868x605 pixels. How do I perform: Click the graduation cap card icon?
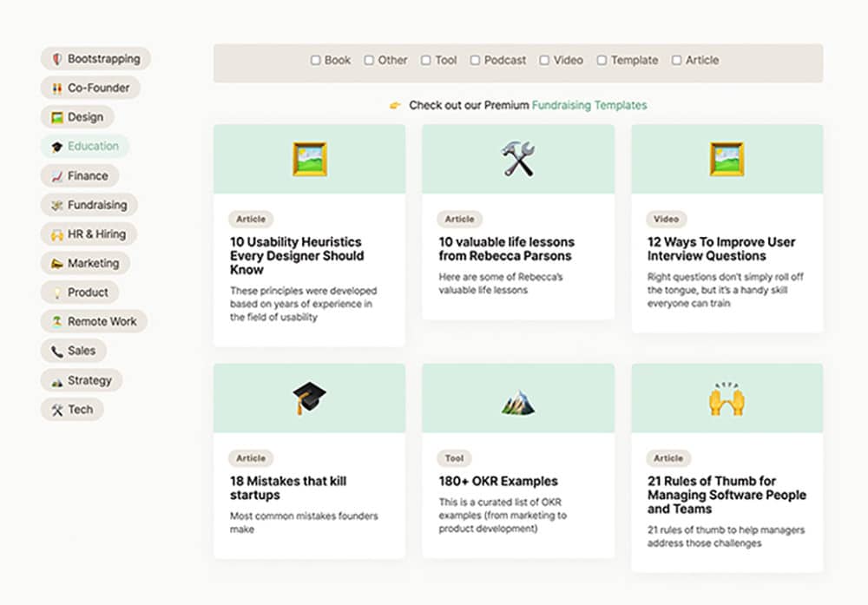pos(309,398)
